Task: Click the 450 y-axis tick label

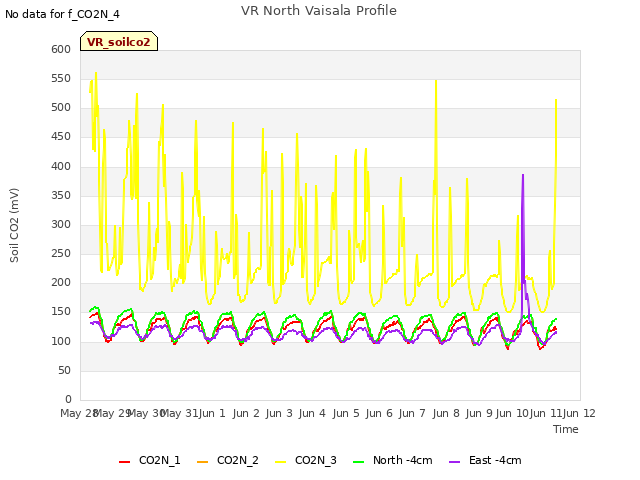Action: coord(61,137)
